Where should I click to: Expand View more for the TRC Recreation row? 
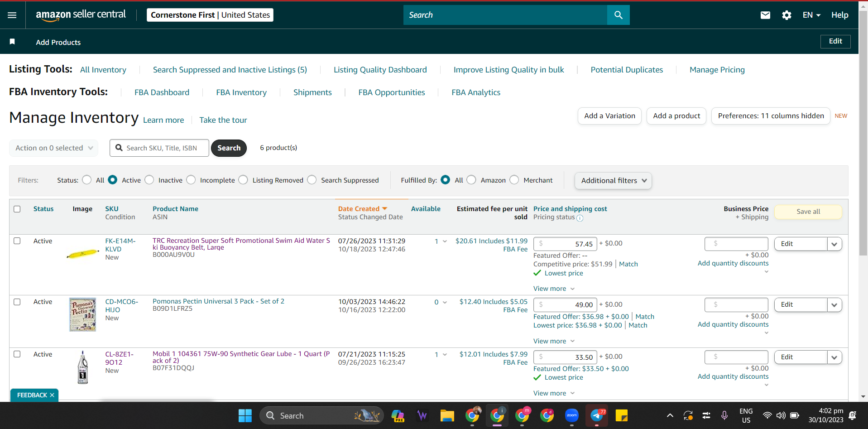coord(554,289)
